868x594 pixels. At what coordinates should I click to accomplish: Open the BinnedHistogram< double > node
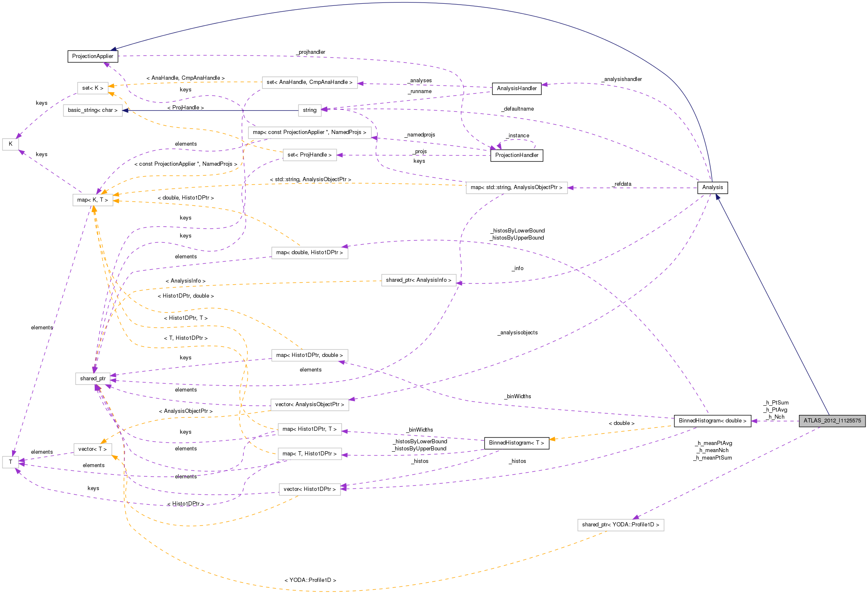click(x=712, y=421)
